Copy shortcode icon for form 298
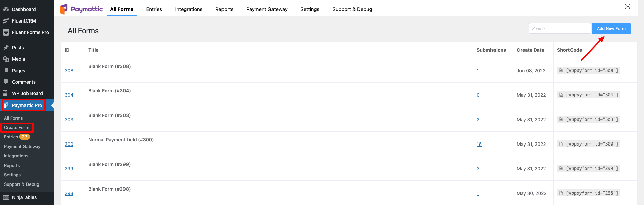This screenshot has width=644, height=205. click(x=561, y=193)
